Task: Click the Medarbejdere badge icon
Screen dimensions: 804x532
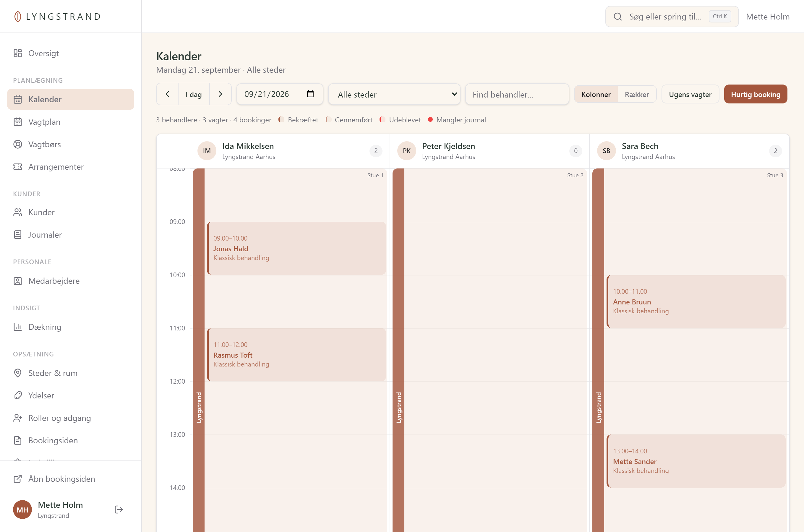Action: coord(18,281)
